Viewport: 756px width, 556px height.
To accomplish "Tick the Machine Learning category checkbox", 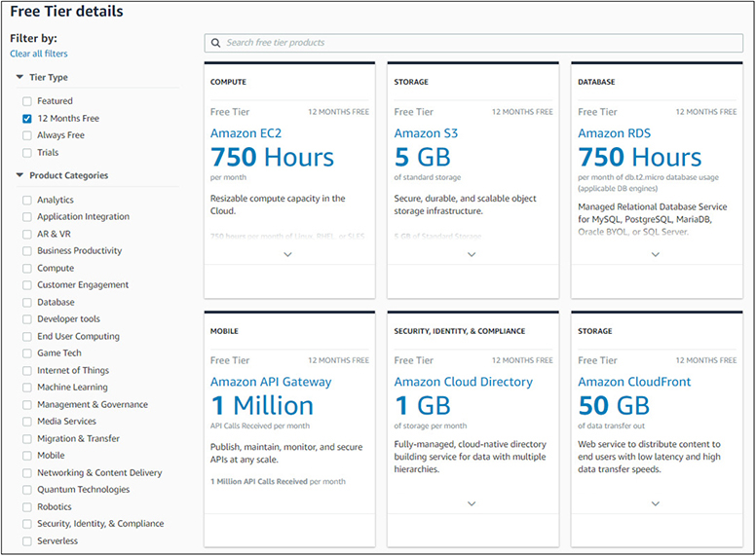I will pos(27,388).
